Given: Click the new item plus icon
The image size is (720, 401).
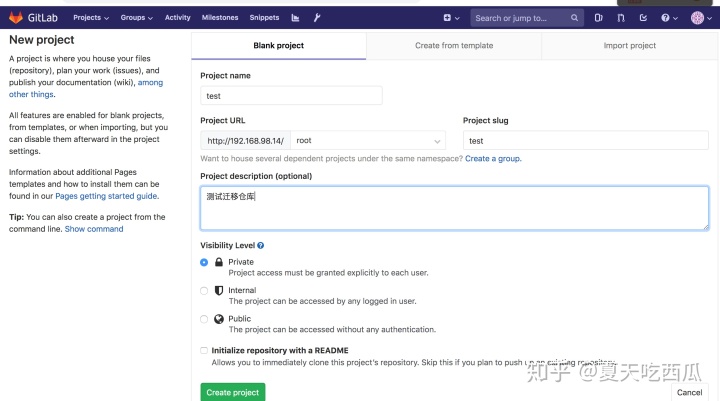Looking at the screenshot, I should [447, 18].
